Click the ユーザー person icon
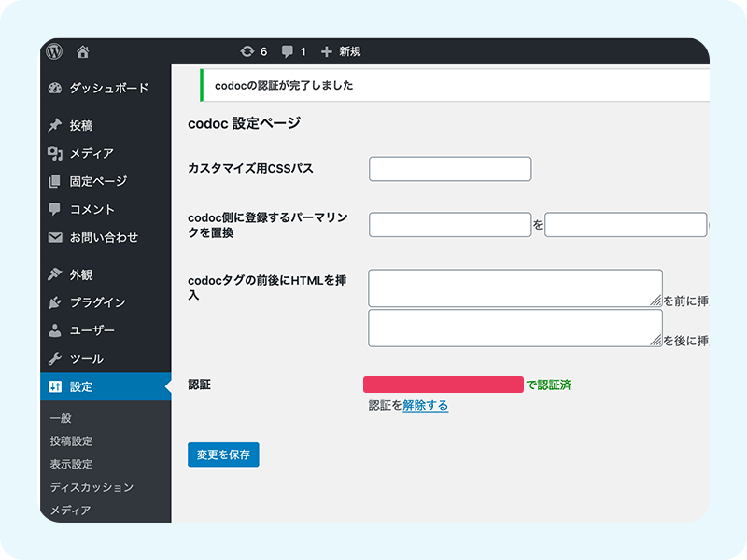747x560 pixels. point(55,330)
